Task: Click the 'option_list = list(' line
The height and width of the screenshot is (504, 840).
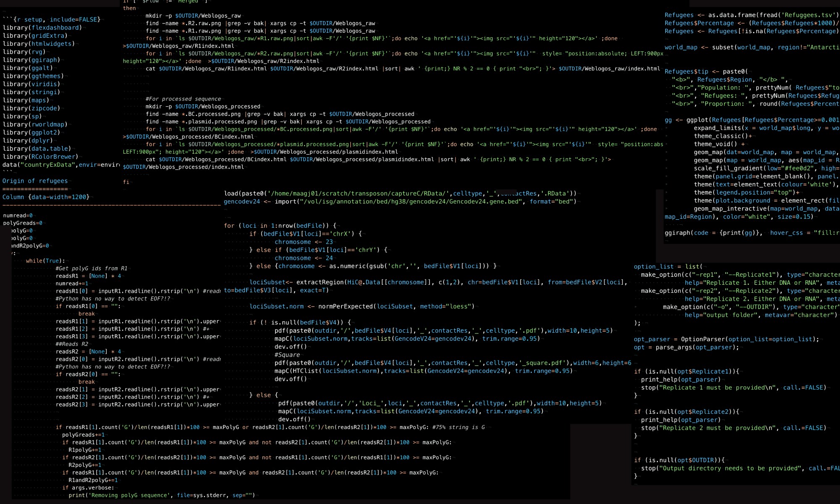Action: click(x=668, y=267)
